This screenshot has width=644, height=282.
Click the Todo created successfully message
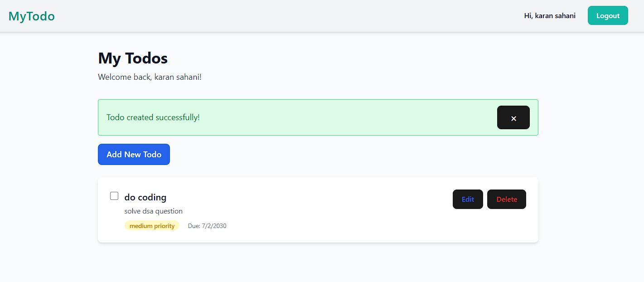(152, 117)
